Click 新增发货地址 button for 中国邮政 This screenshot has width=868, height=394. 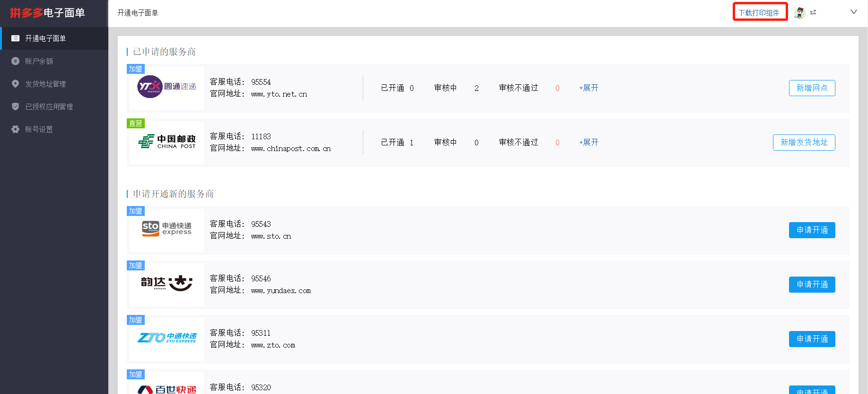pyautogui.click(x=804, y=143)
